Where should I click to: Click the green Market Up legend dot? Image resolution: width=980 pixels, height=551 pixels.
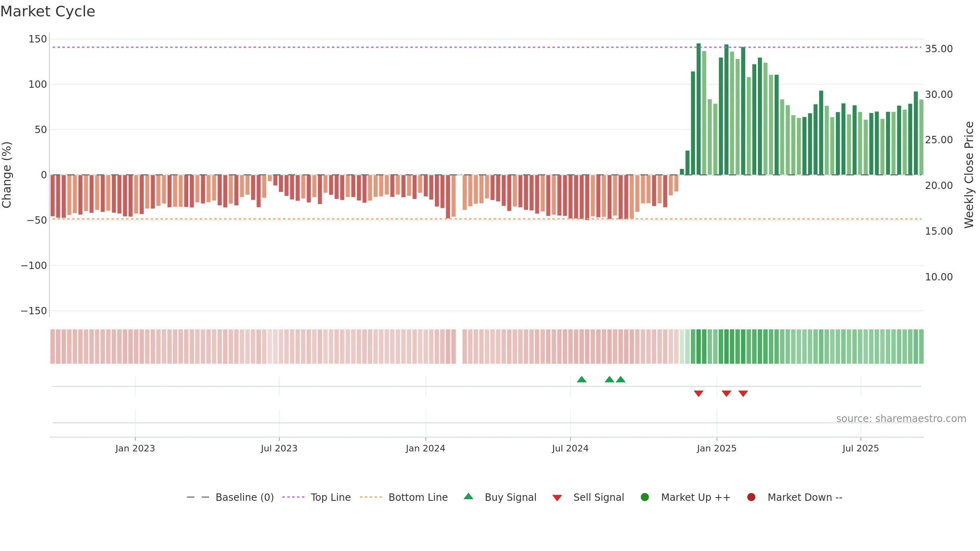(x=645, y=497)
